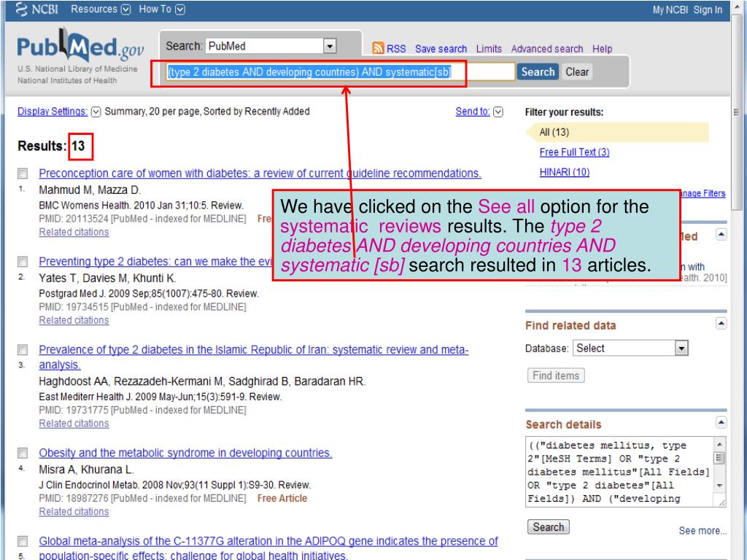Click Sign In in the top bar
747x560 pixels.
(708, 10)
